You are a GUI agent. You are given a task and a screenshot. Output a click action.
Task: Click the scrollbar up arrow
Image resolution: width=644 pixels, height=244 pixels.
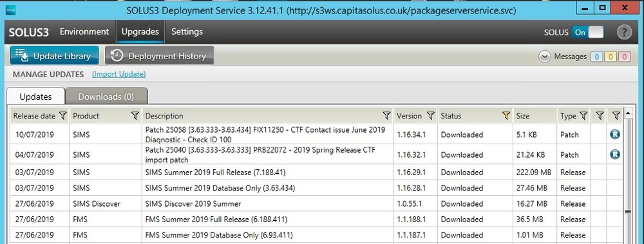627,112
